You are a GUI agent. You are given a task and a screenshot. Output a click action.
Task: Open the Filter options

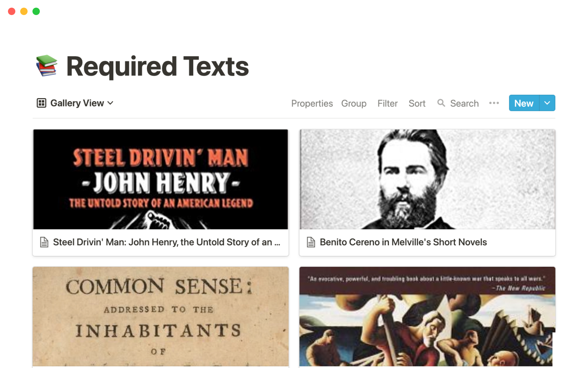point(387,103)
